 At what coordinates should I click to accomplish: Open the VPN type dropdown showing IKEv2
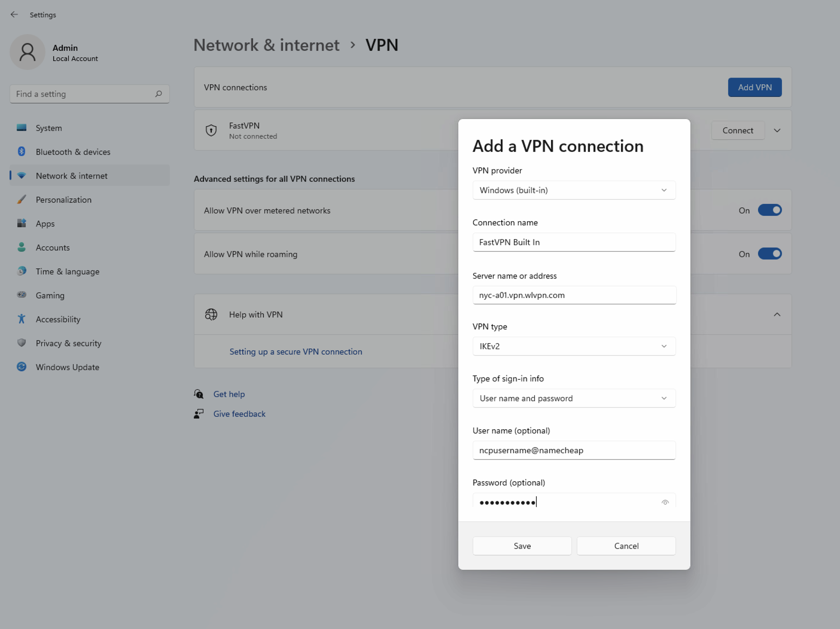pyautogui.click(x=574, y=346)
